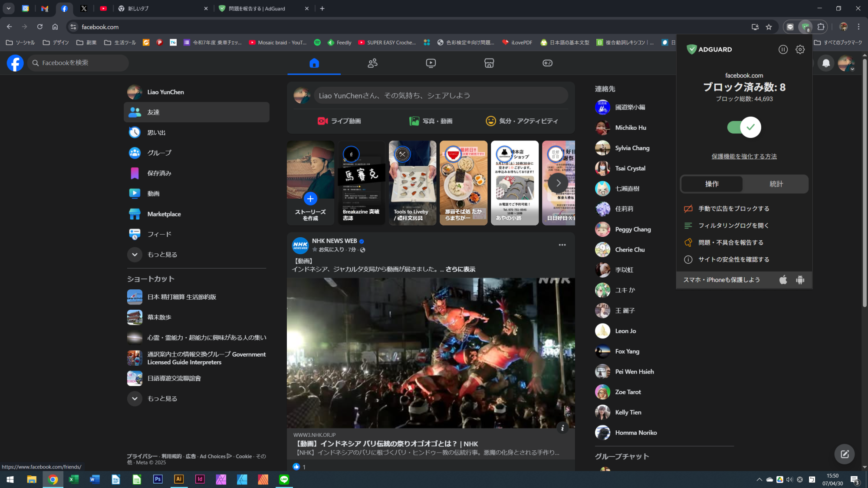868x488 pixels.
Task: Launch Photoshop from the taskbar
Action: (x=158, y=479)
